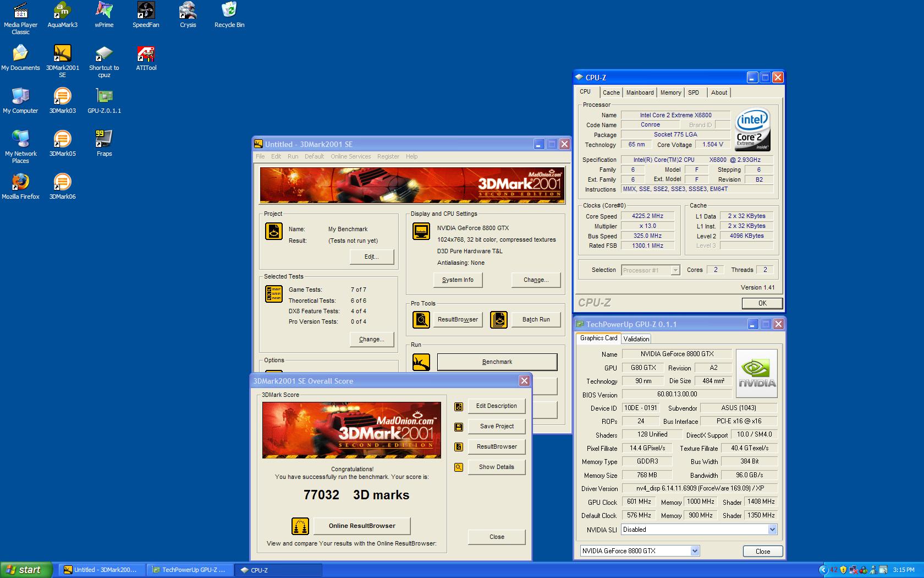Image resolution: width=924 pixels, height=578 pixels.
Task: Expand hidden system tray icons arrow
Action: pyautogui.click(x=823, y=570)
